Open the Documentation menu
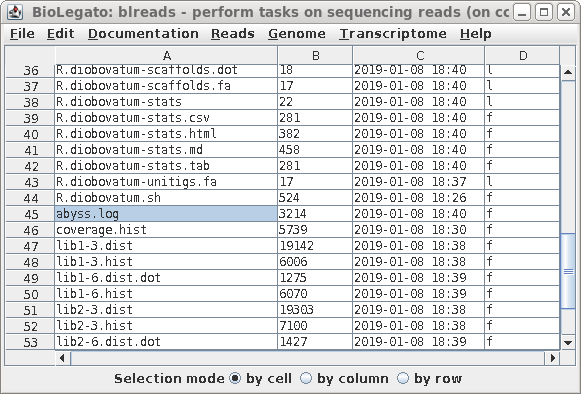 [143, 34]
